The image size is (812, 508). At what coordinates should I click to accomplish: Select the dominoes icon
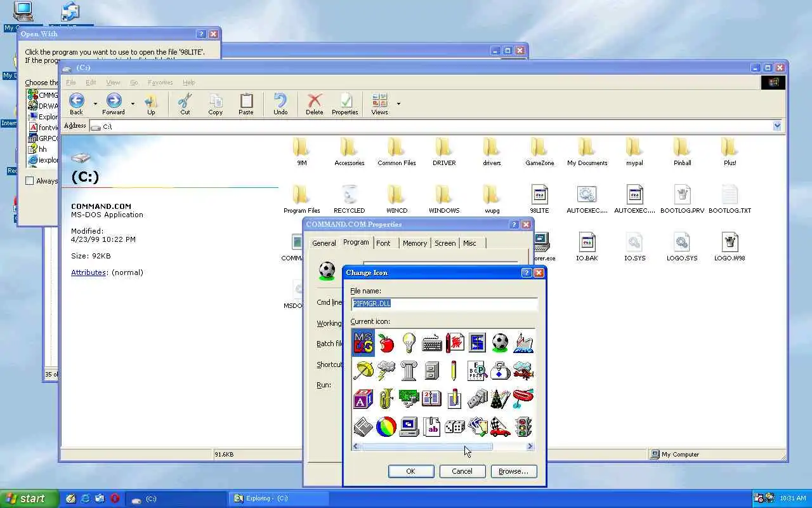pyautogui.click(x=477, y=398)
